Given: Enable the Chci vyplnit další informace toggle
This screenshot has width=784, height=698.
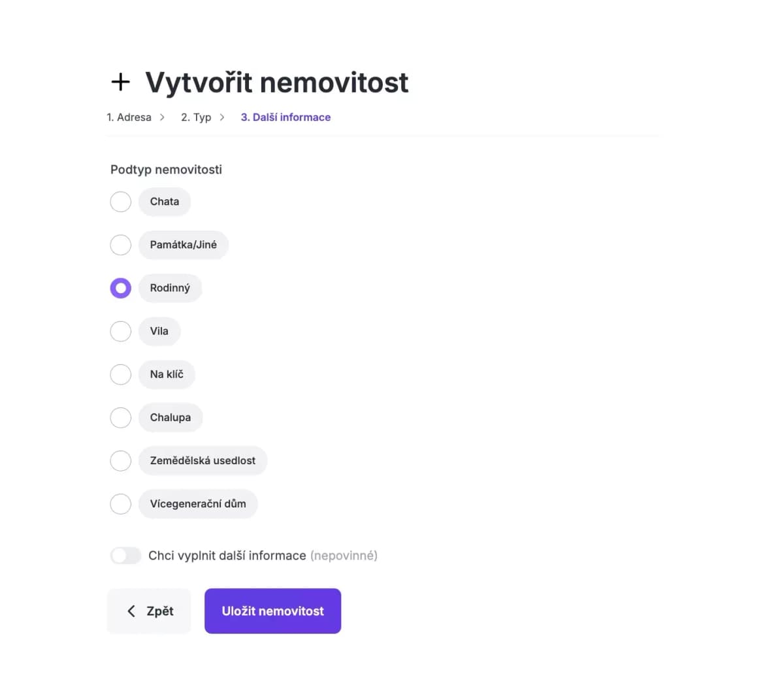Looking at the screenshot, I should click(125, 555).
